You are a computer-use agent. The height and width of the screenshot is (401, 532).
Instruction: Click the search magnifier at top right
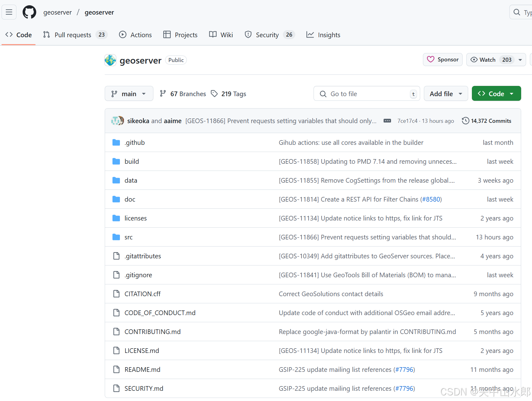517,12
